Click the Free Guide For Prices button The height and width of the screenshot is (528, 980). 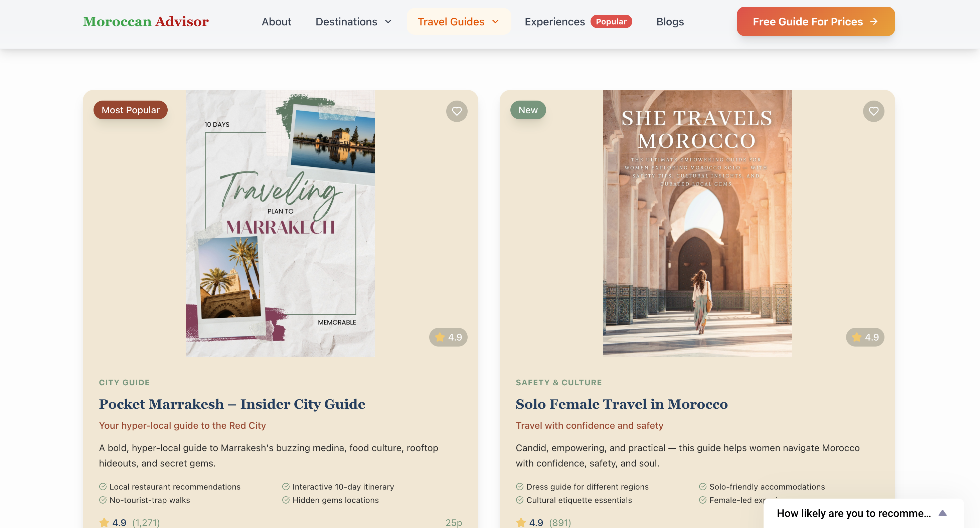(x=815, y=22)
